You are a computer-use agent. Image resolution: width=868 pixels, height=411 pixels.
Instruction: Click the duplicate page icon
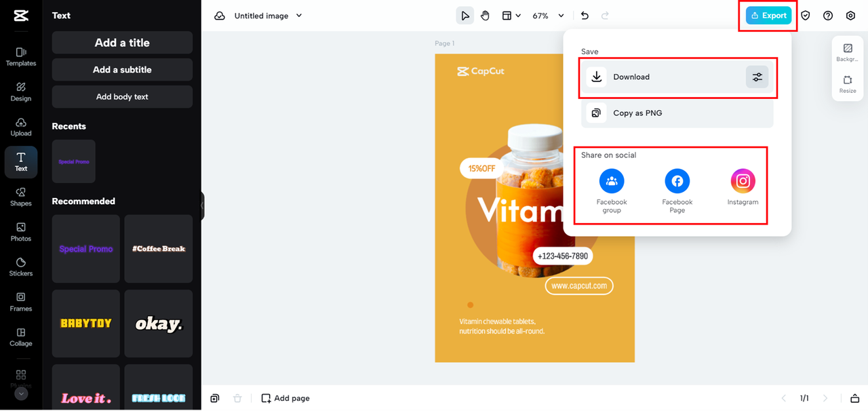pos(215,398)
